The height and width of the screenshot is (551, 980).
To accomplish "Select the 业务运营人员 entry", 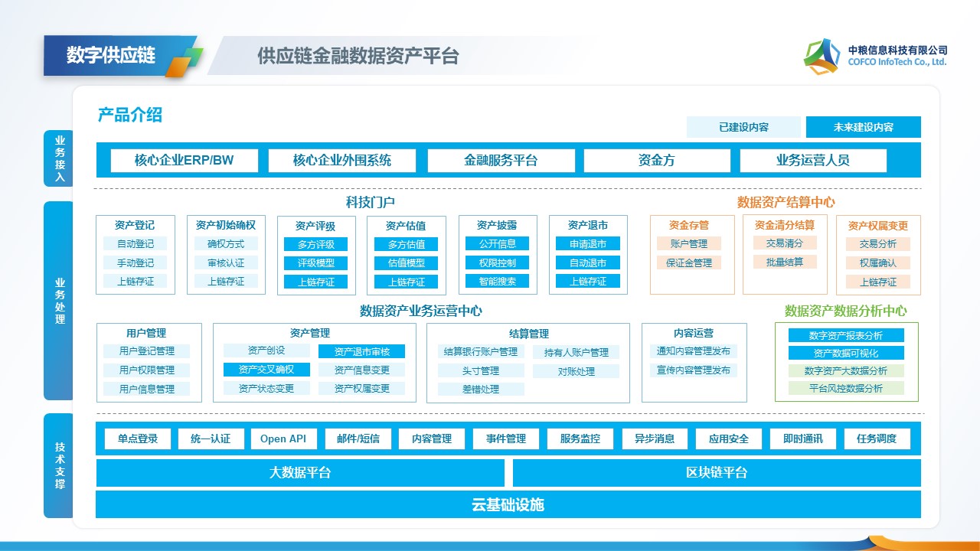I will tap(812, 161).
